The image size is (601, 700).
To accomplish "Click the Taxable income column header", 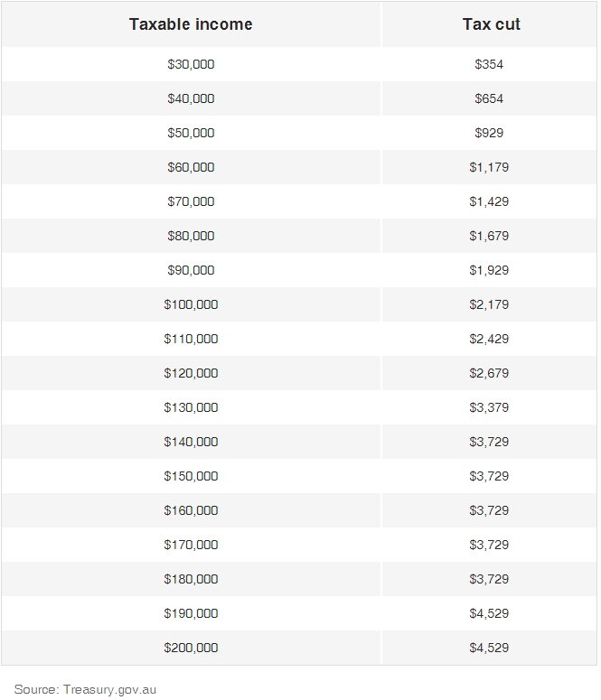I will pyautogui.click(x=191, y=24).
